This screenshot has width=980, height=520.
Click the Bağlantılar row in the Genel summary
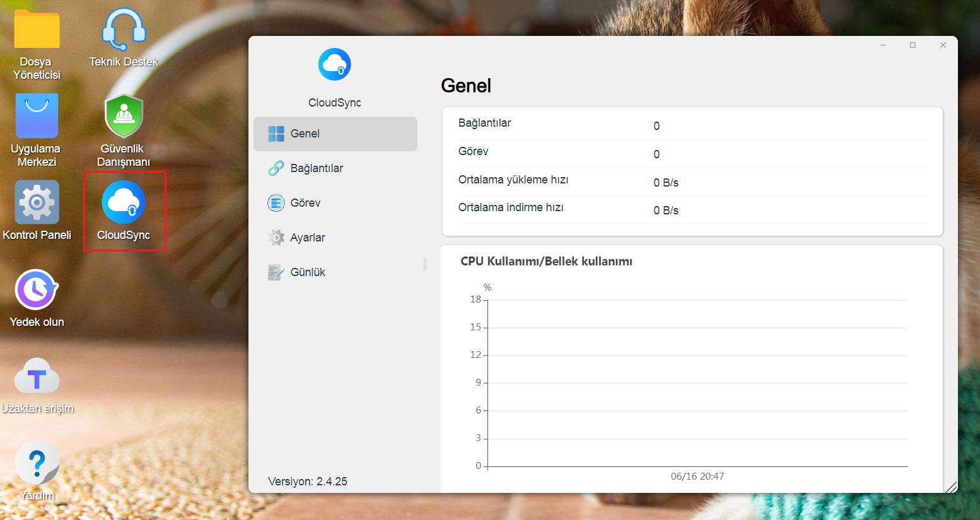(x=692, y=125)
